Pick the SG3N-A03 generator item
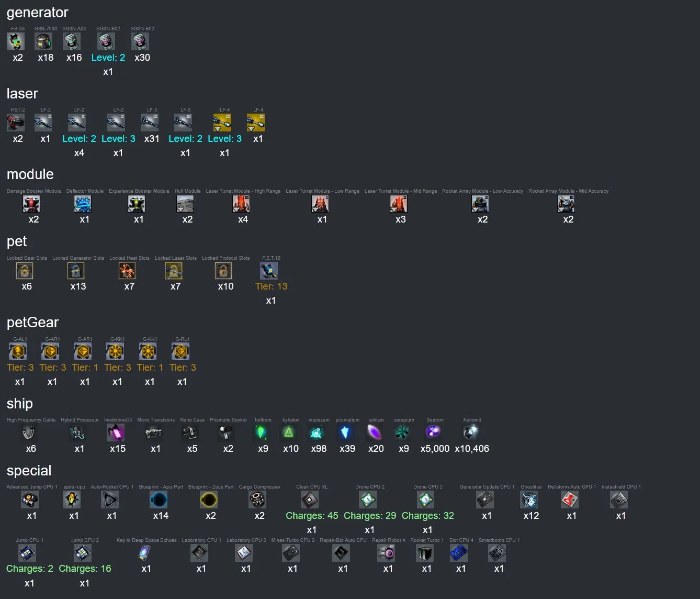This screenshot has height=599, width=700. pos(72,41)
